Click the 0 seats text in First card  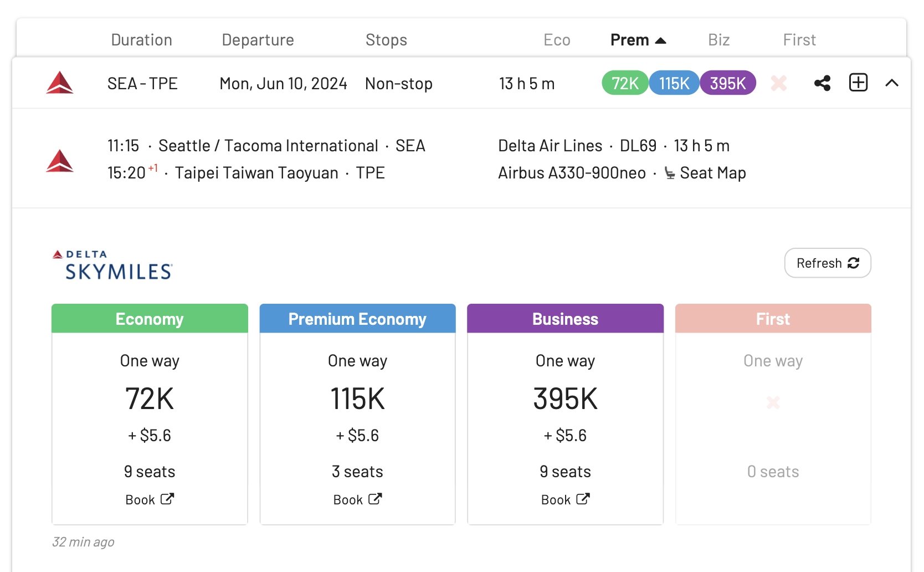pos(773,472)
